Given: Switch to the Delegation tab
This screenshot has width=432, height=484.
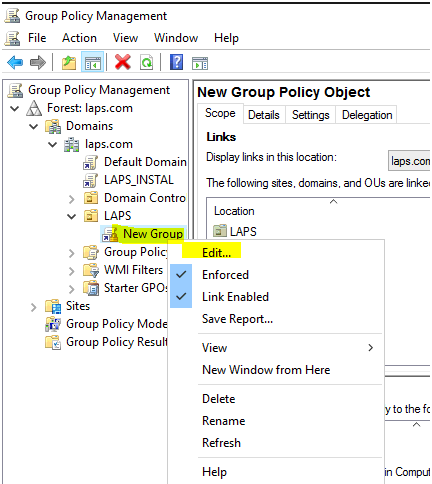Looking at the screenshot, I should [x=367, y=115].
